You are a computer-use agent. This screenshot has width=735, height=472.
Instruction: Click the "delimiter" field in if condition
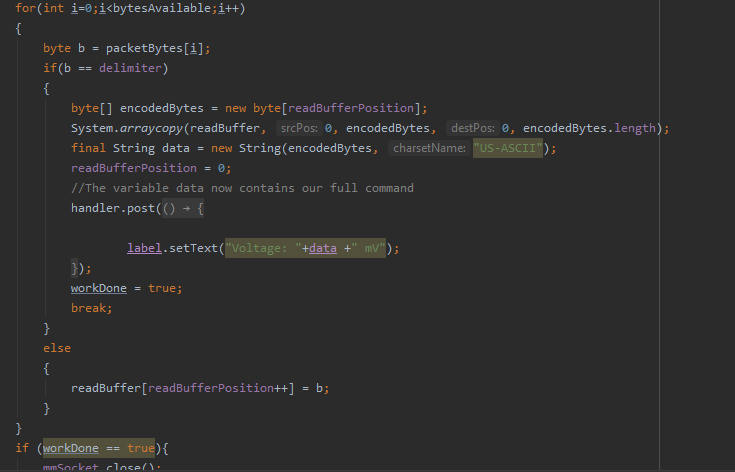[130, 68]
